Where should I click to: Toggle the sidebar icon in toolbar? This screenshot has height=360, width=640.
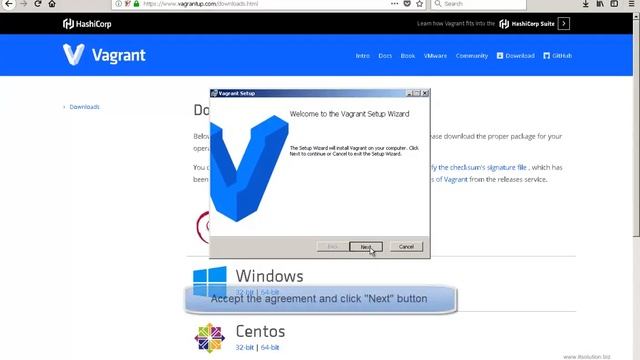coord(614,4)
